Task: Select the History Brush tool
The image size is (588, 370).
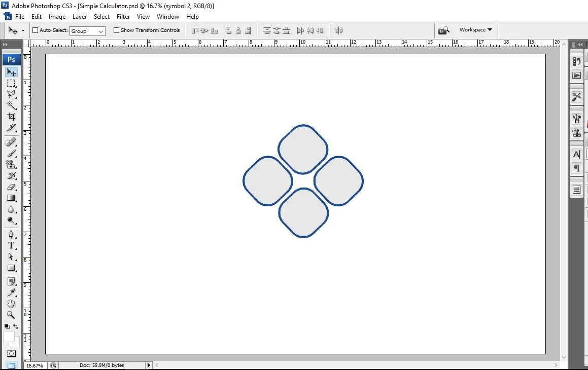Action: [x=11, y=176]
